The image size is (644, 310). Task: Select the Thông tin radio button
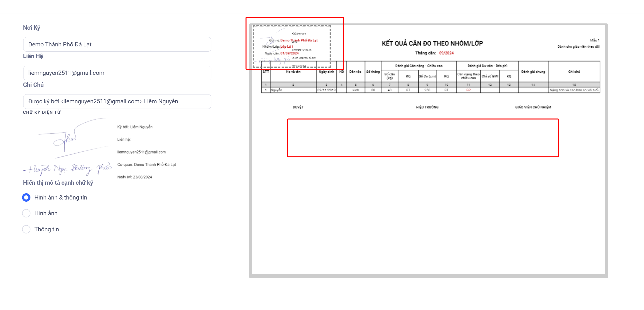tap(26, 229)
